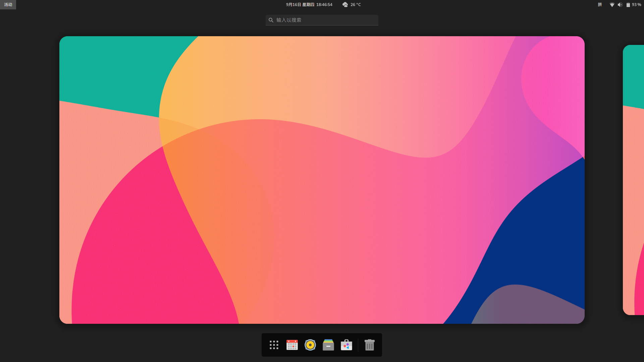
Task: Open the Show Applications grid in the dock
Action: [x=274, y=345]
